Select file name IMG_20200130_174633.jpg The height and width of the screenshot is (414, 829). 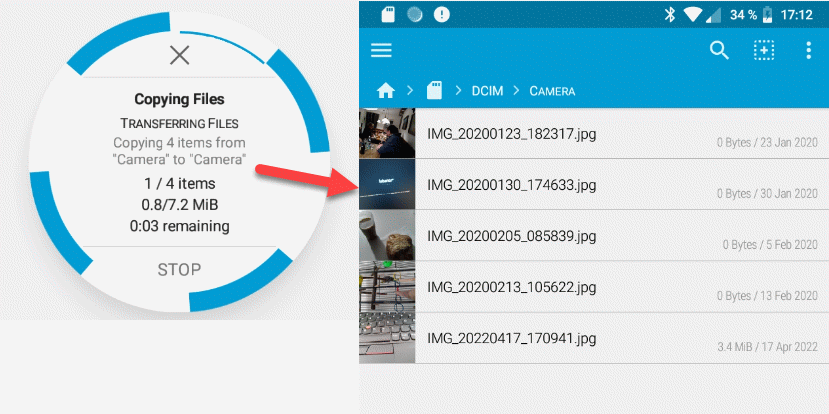(x=512, y=185)
